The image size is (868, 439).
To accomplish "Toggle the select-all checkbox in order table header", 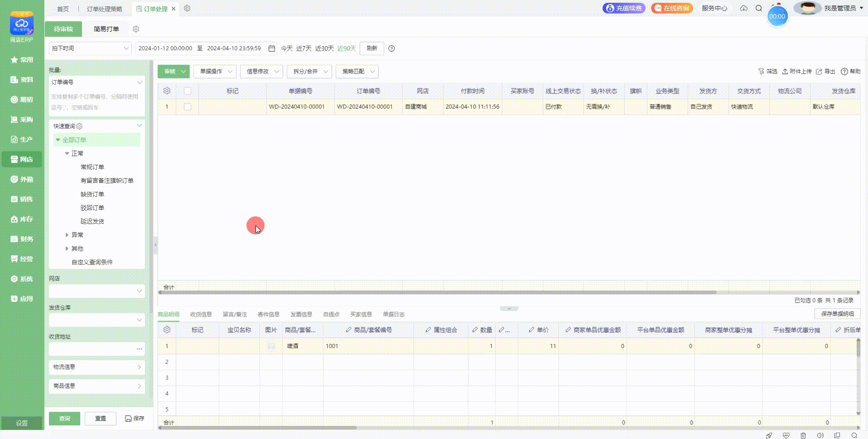I will coord(188,91).
